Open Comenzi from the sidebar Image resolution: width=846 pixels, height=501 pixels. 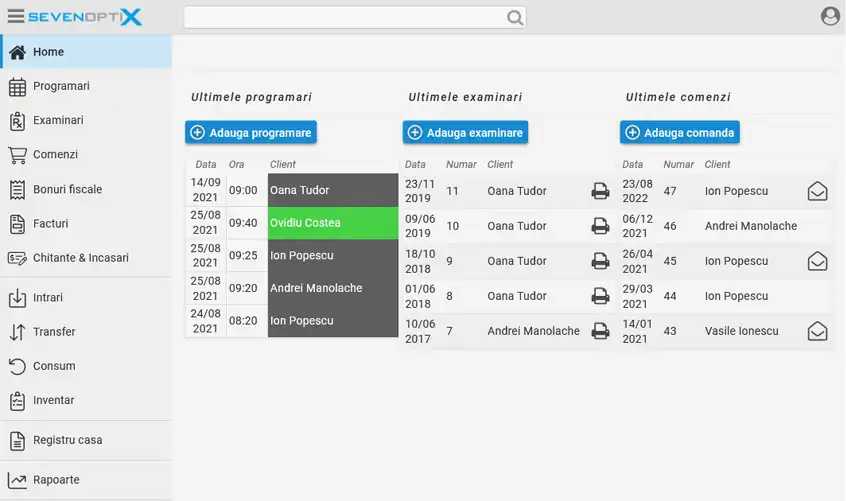(55, 155)
